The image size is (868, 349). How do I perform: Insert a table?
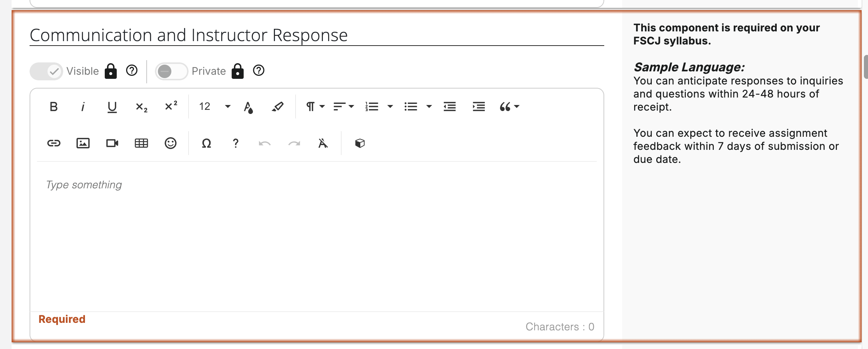[141, 143]
